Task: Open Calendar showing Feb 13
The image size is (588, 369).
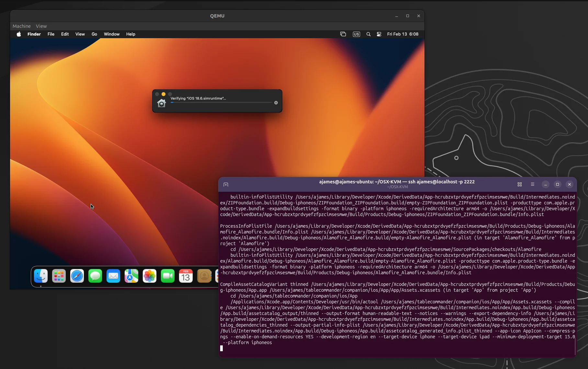Action: [186, 276]
